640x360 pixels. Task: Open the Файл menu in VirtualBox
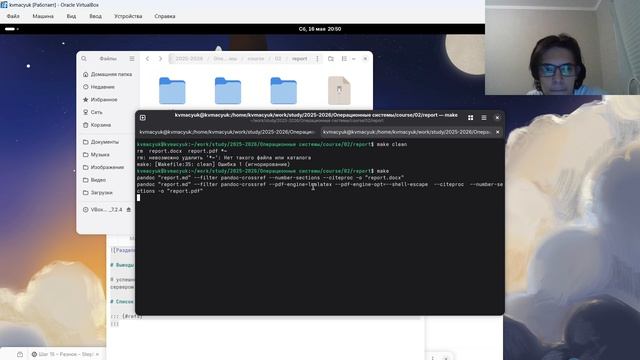[13, 16]
